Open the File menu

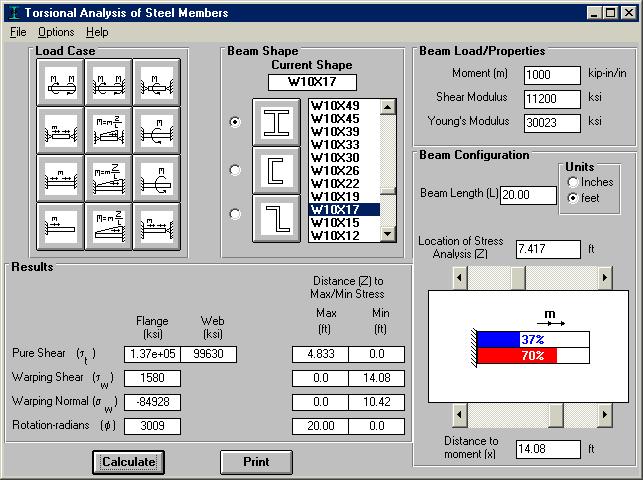18,32
